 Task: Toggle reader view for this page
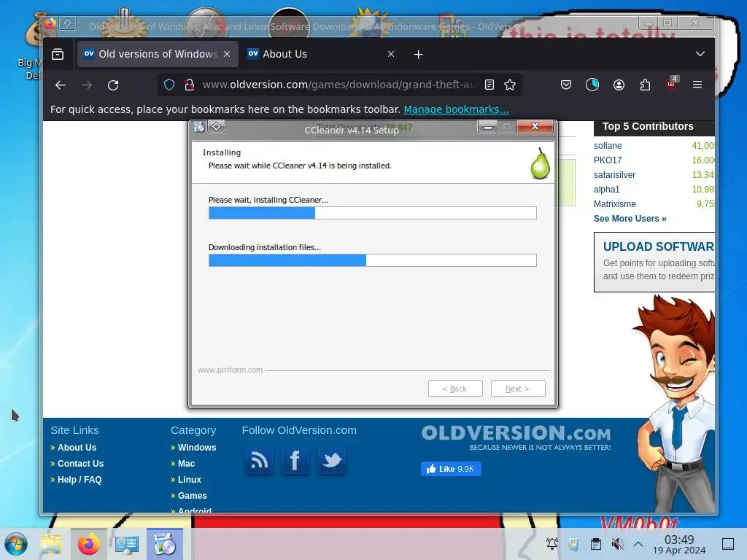click(489, 85)
